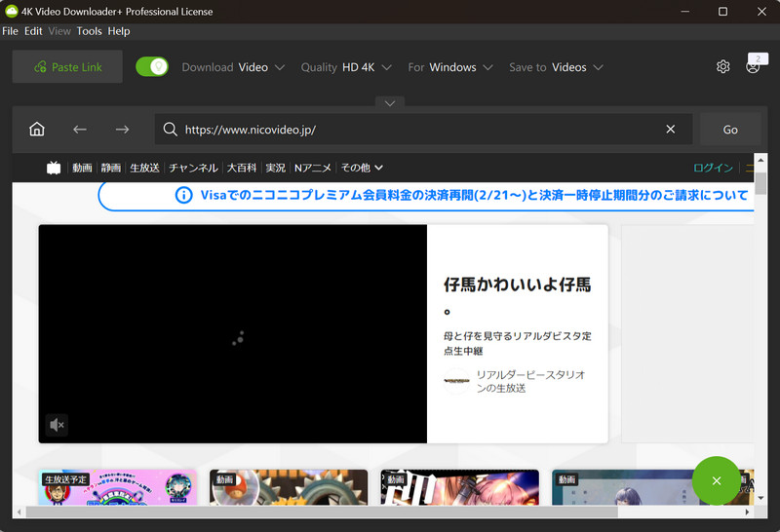The height and width of the screenshot is (532, 780).
Task: Open the Edit menu
Action: click(x=33, y=31)
